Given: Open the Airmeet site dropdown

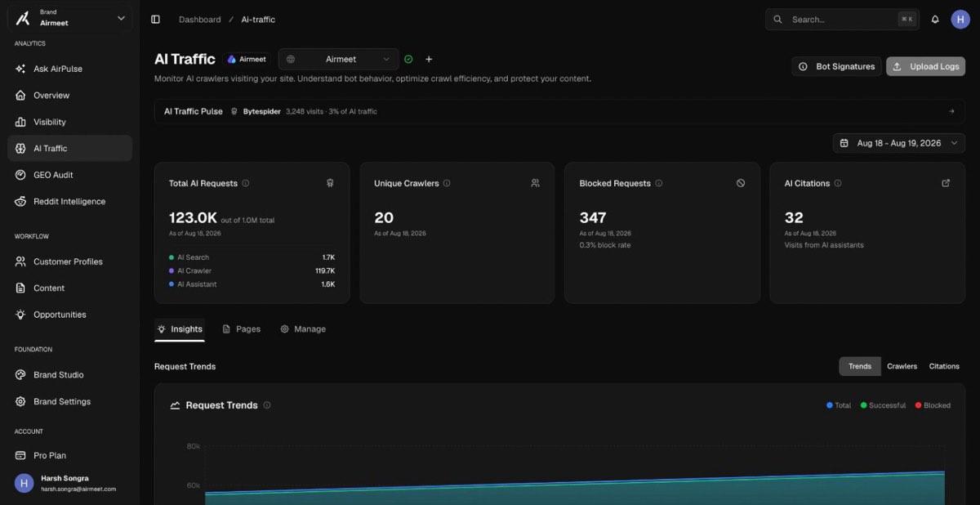Looking at the screenshot, I should [x=338, y=59].
